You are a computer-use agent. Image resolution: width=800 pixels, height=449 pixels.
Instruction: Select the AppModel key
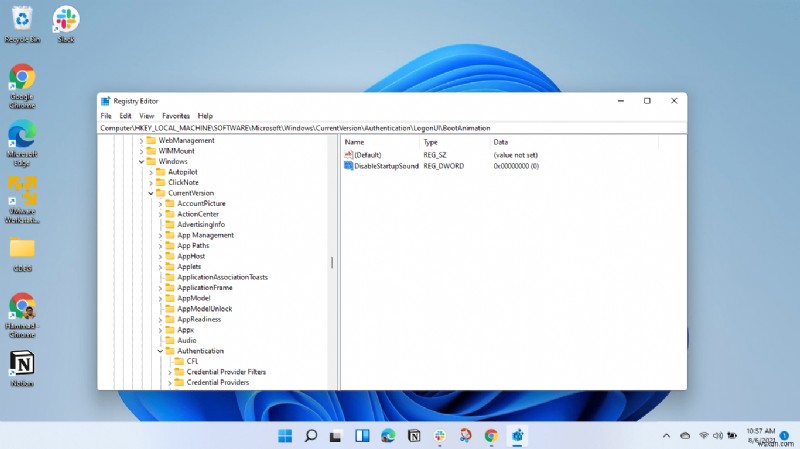click(194, 298)
